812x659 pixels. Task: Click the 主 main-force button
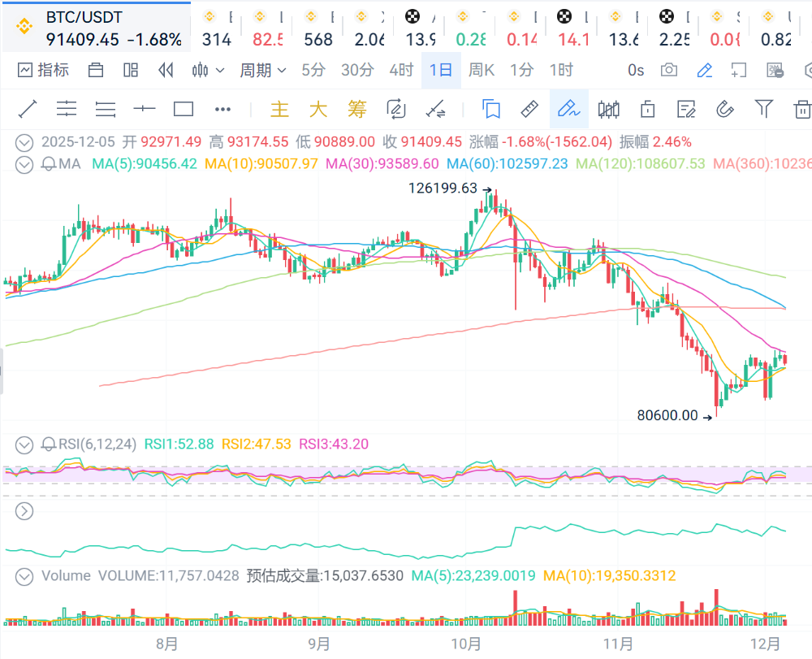(x=279, y=109)
